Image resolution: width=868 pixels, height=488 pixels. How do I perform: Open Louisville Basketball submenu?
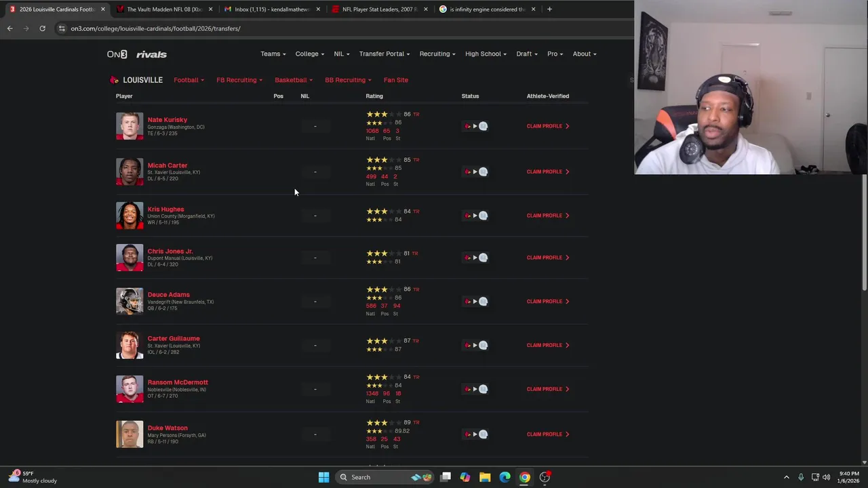tap(294, 80)
